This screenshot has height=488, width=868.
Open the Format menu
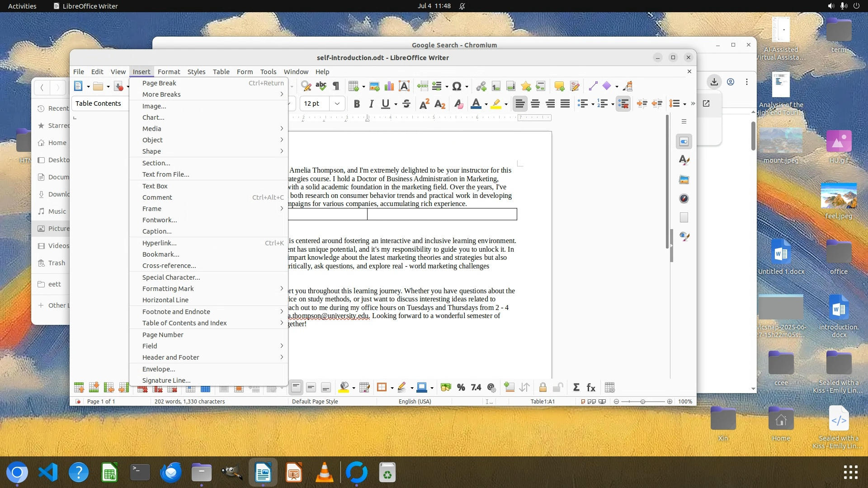tap(169, 72)
